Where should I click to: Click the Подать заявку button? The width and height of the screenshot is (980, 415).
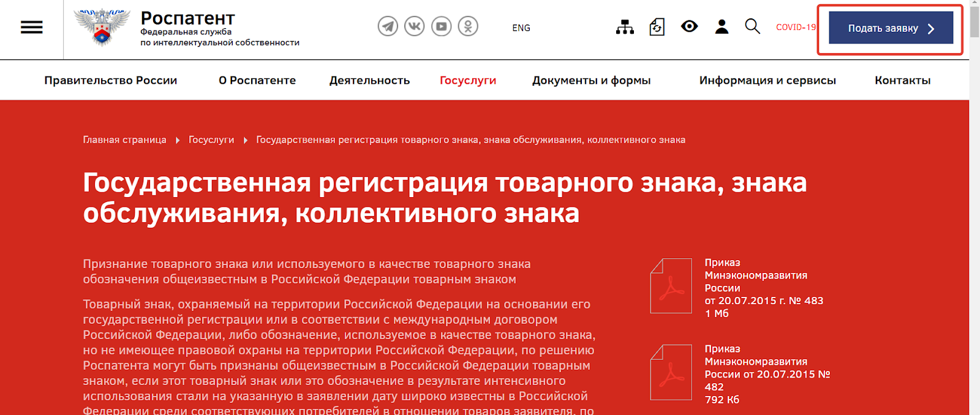click(x=891, y=28)
